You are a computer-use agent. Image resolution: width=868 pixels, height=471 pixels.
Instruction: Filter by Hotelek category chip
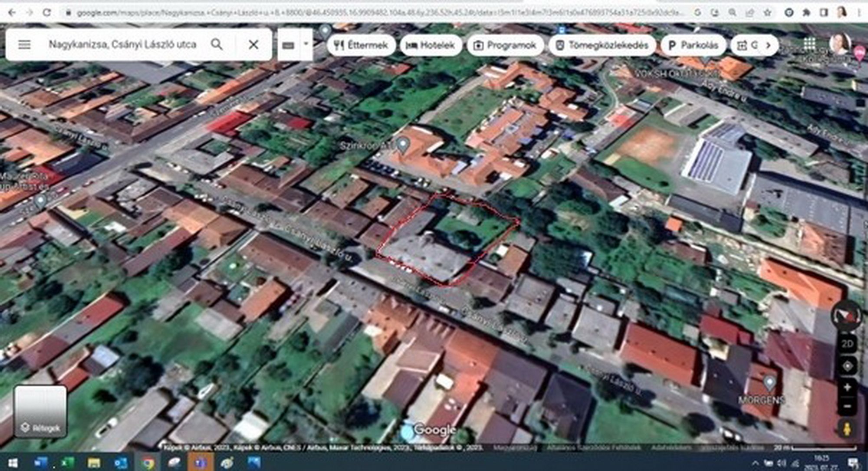tap(431, 45)
